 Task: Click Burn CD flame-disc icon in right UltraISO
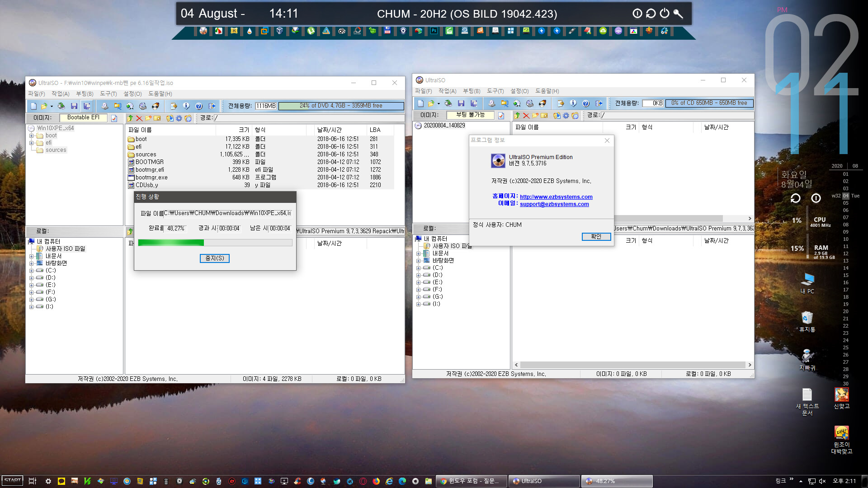point(542,103)
